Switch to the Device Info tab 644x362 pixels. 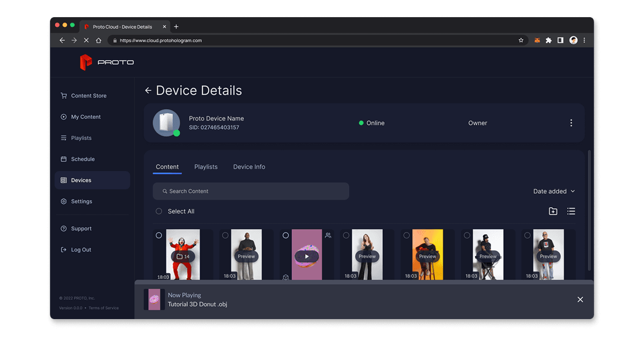click(249, 167)
